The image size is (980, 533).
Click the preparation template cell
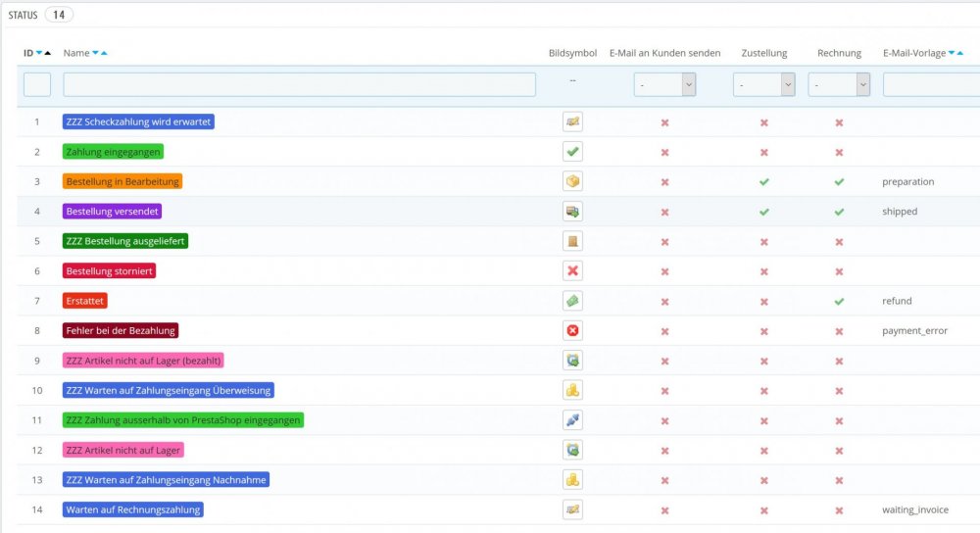coord(908,182)
